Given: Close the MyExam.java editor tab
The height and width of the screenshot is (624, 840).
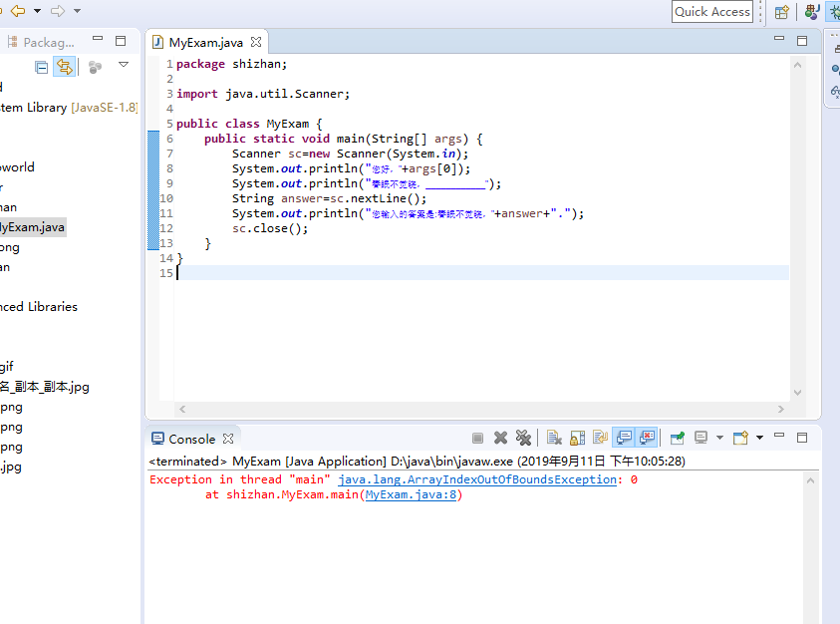Looking at the screenshot, I should tap(256, 42).
